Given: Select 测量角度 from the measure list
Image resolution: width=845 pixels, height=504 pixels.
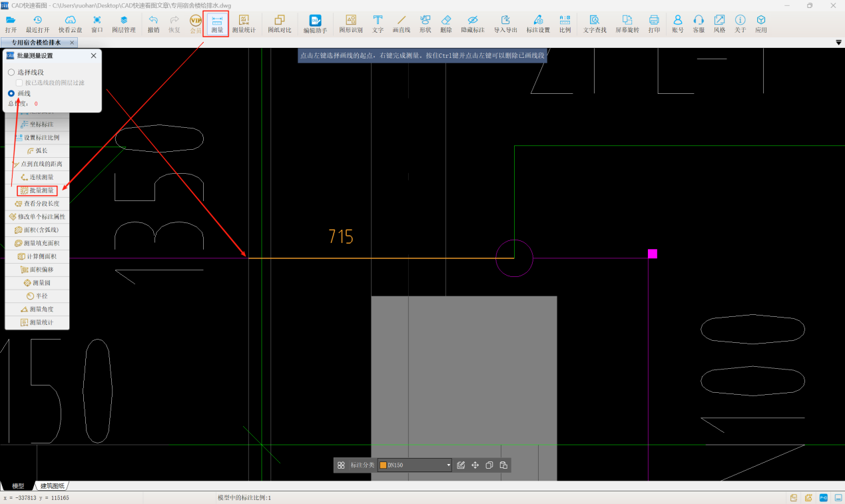Looking at the screenshot, I should pyautogui.click(x=37, y=309).
